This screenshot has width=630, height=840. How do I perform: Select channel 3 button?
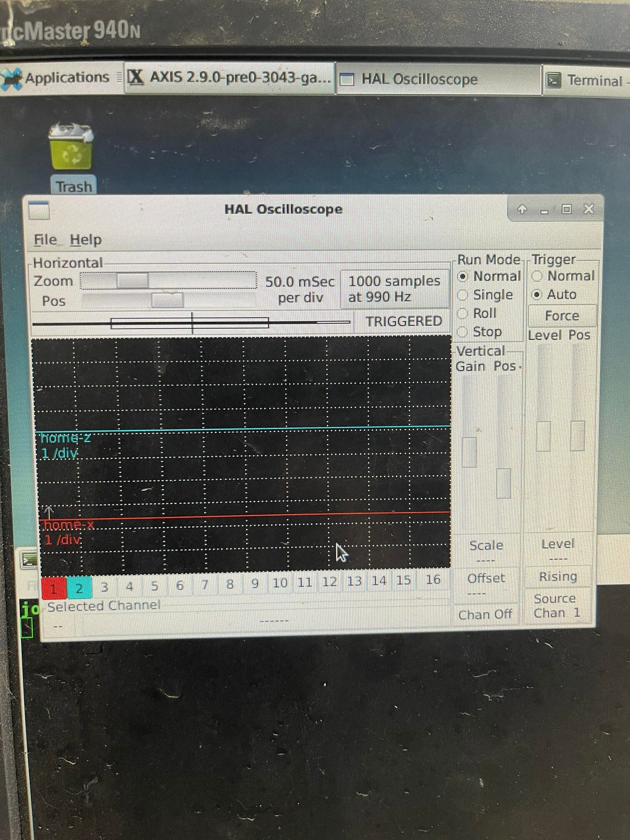[x=104, y=587]
